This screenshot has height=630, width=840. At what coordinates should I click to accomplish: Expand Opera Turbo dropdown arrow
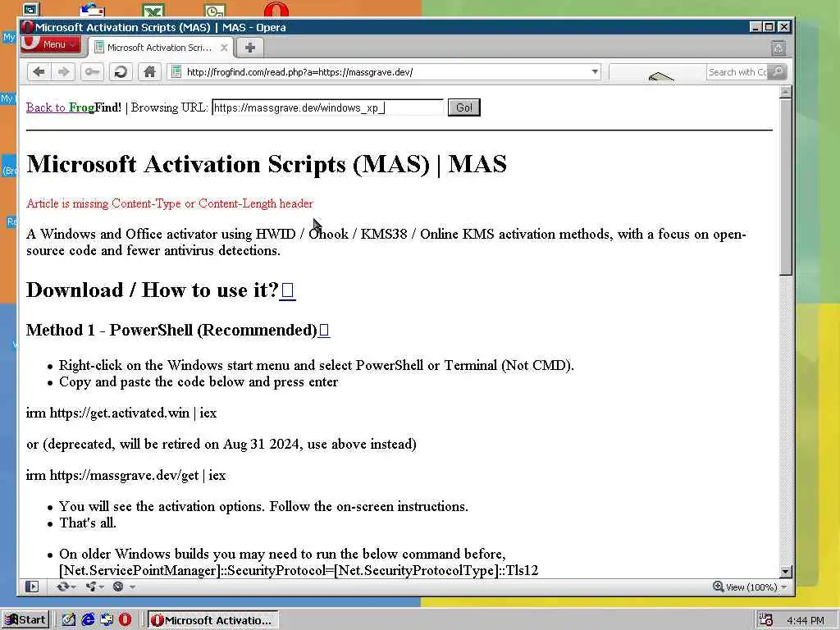pos(132,587)
